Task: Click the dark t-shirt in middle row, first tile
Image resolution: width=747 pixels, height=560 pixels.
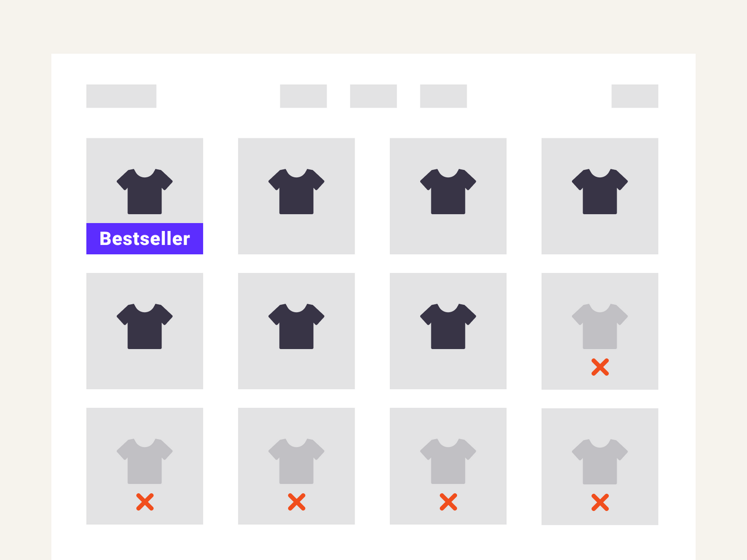Action: pyautogui.click(x=144, y=327)
